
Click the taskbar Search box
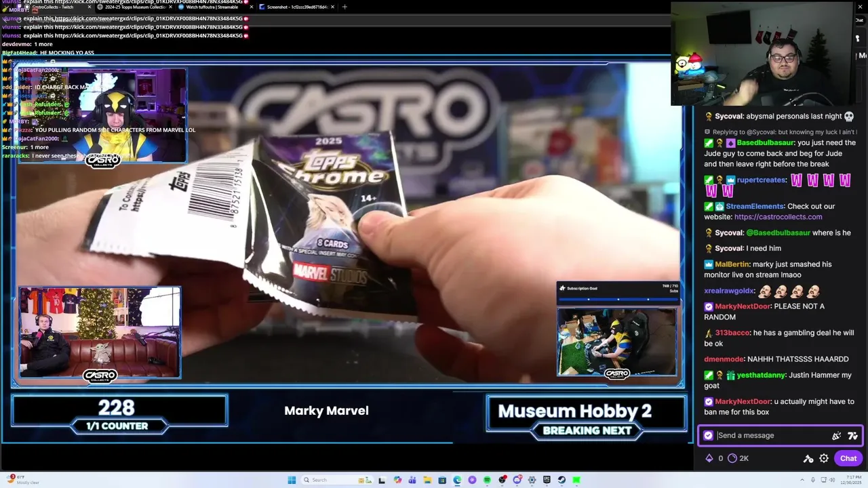337,480
